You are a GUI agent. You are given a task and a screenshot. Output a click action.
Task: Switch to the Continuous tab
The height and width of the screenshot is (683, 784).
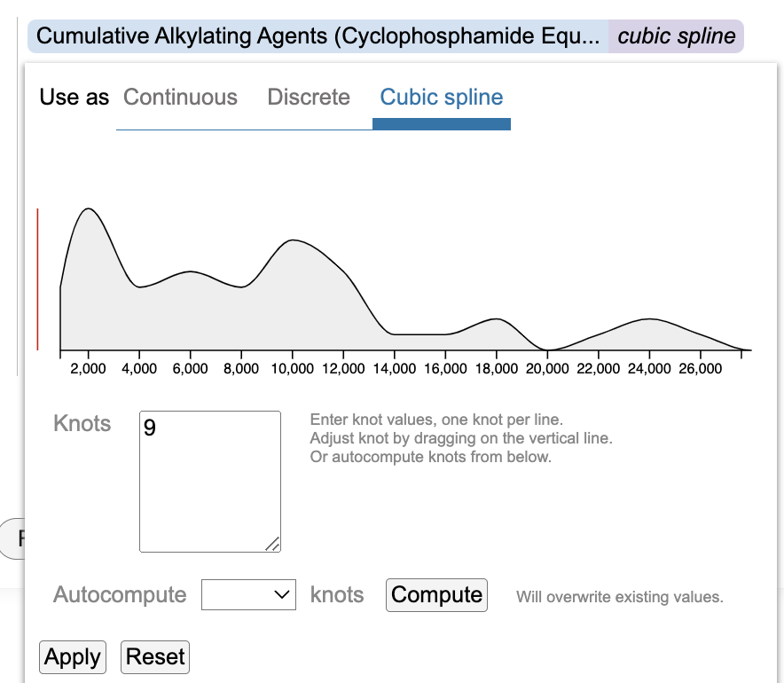coord(180,98)
